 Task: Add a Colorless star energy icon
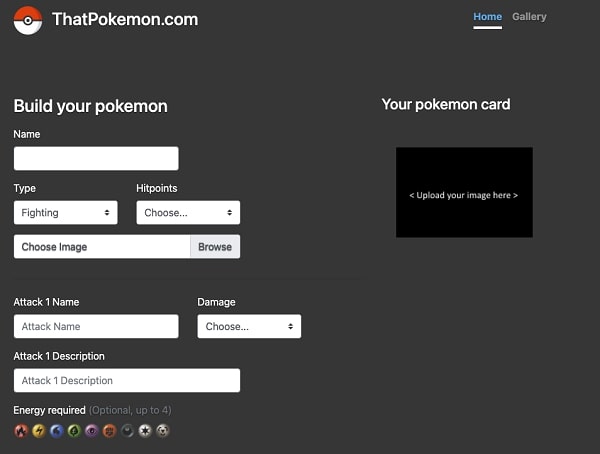(x=145, y=431)
